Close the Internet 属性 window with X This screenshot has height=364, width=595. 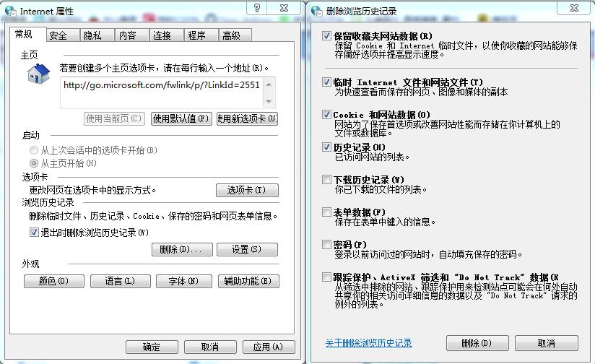tap(285, 8)
